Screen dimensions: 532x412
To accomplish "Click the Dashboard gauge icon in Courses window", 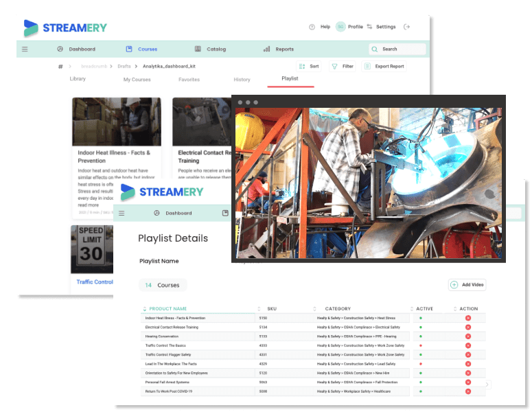I will pyautogui.click(x=60, y=49).
